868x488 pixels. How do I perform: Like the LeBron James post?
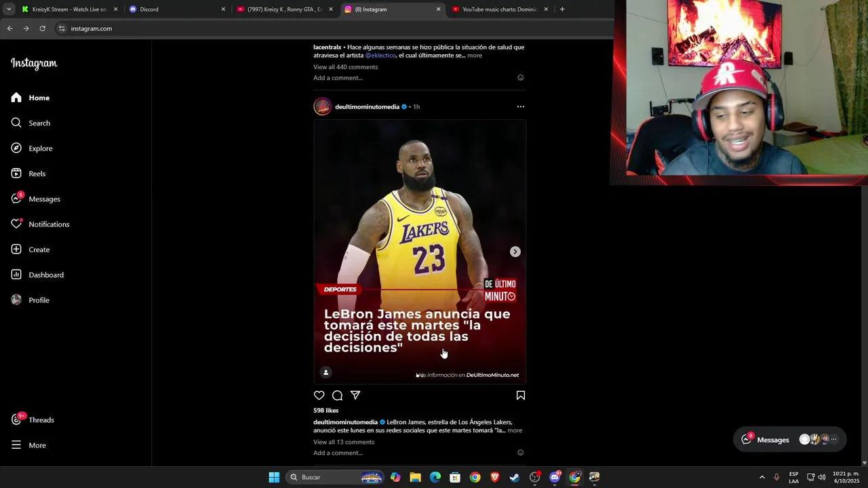319,395
